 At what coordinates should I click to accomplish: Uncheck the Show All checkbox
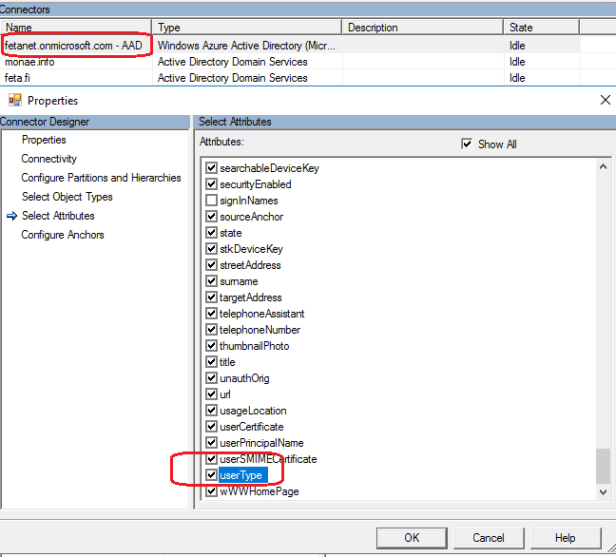click(x=466, y=144)
